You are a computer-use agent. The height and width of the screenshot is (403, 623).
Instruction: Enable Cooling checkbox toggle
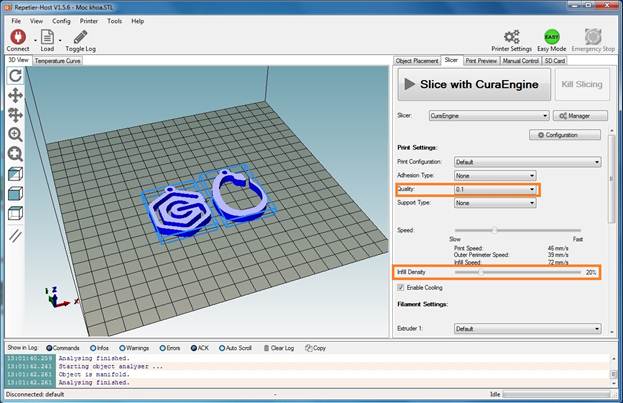click(402, 287)
